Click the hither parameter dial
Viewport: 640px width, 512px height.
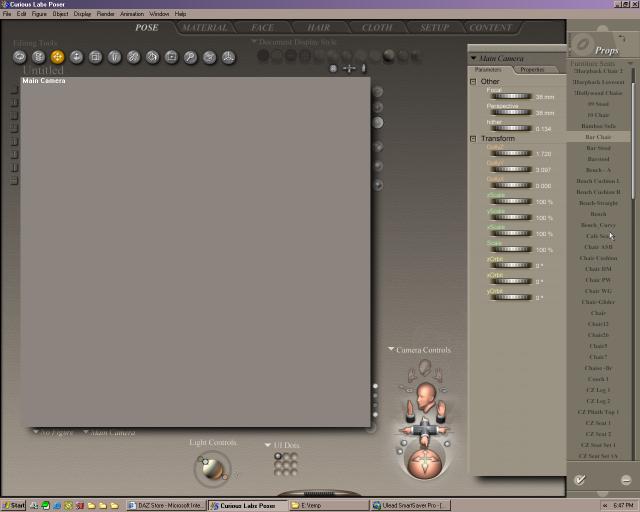pyautogui.click(x=511, y=128)
